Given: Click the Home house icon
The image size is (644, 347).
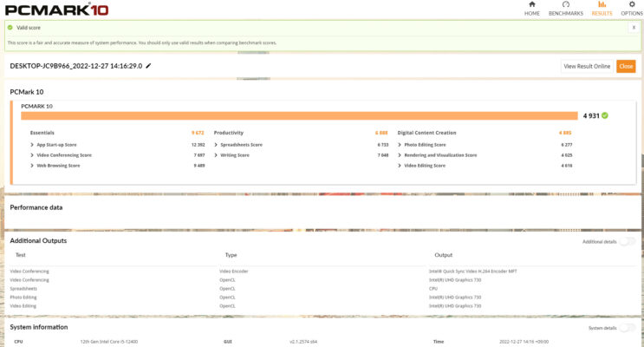Looking at the screenshot, I should click(x=532, y=4).
